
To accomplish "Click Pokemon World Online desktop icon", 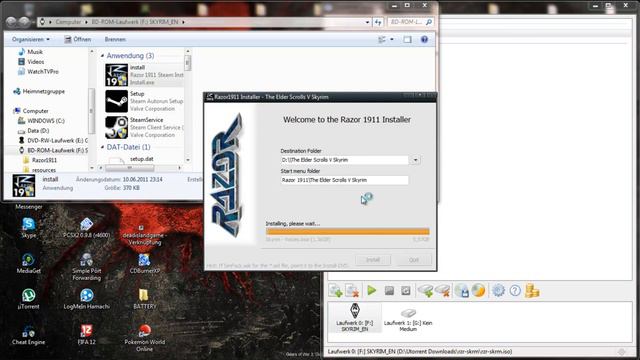I will (144, 338).
